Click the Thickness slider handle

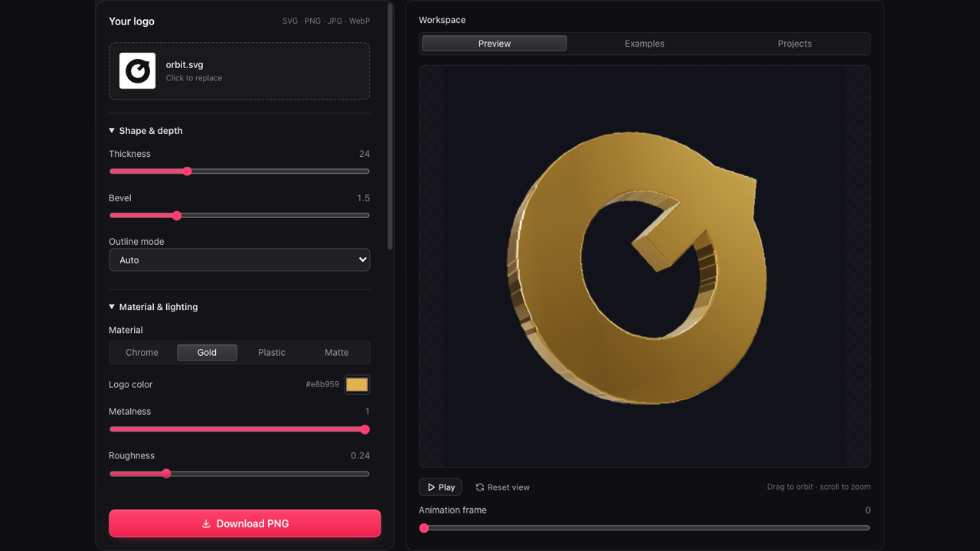(187, 171)
